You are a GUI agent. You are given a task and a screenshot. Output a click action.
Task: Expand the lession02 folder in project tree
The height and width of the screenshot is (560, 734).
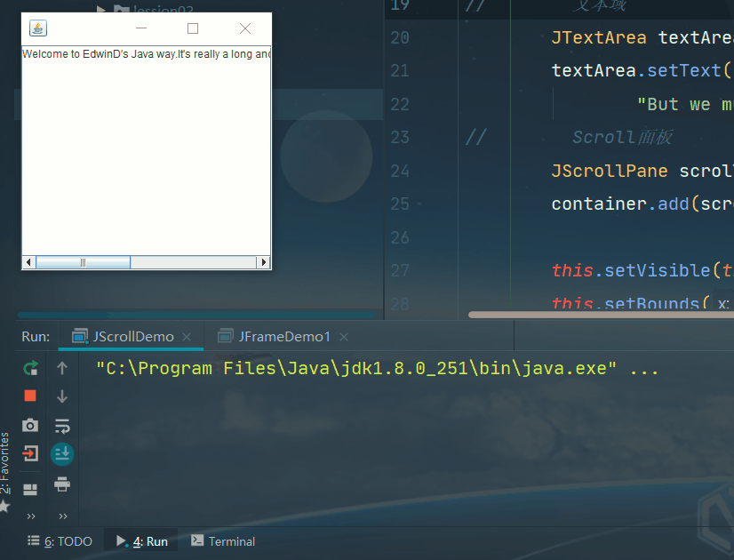(101, 11)
